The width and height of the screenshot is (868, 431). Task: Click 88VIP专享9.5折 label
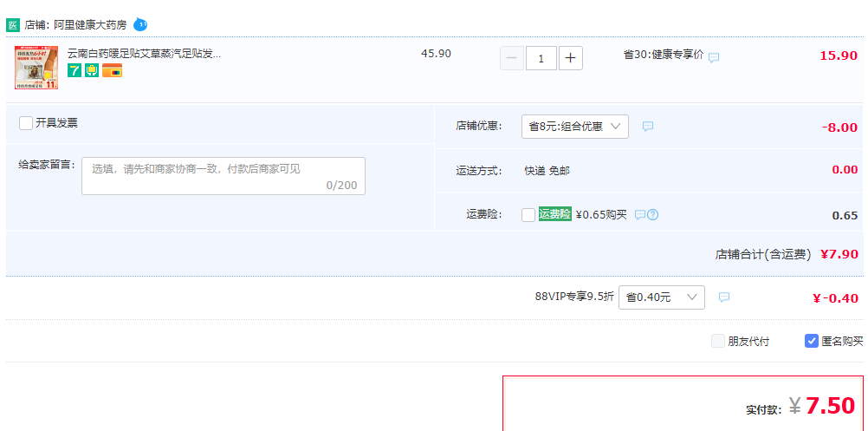point(574,297)
